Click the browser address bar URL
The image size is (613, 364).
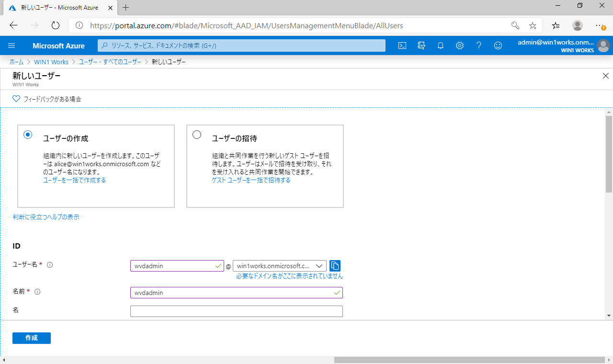pos(247,25)
